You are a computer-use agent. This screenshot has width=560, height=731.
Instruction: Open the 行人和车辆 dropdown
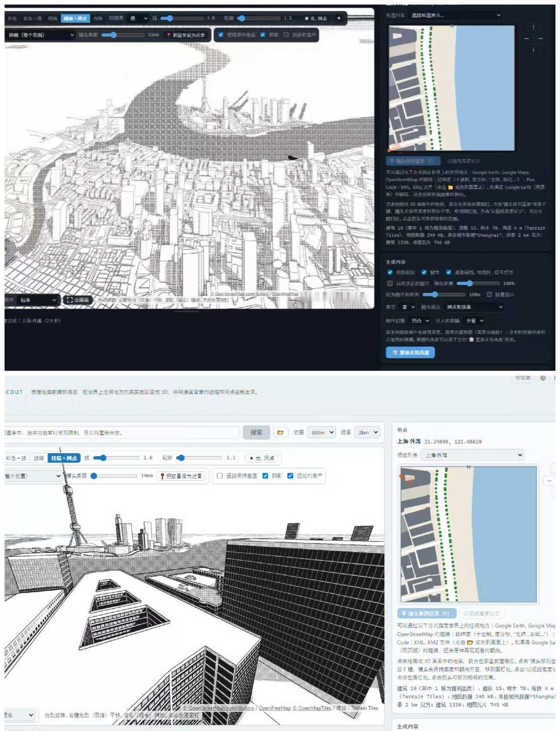474,321
